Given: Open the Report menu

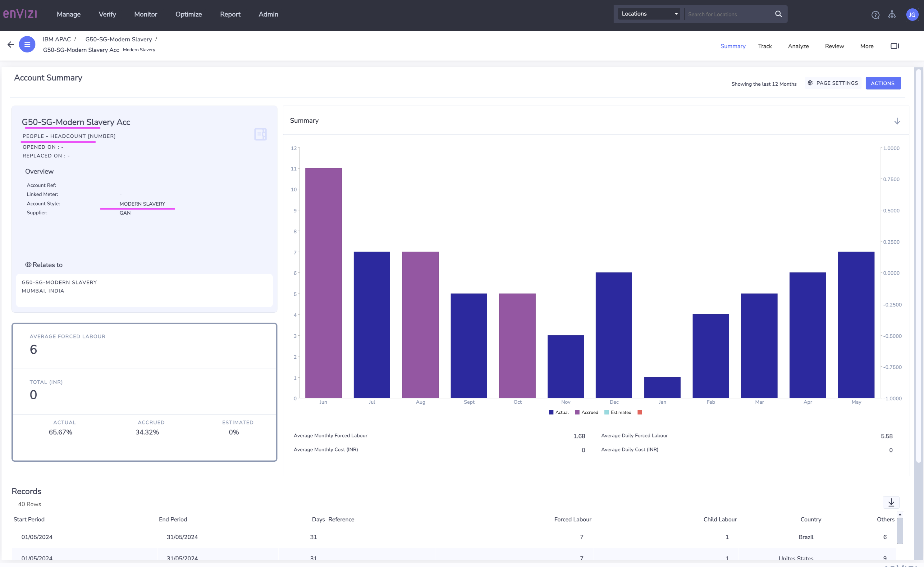Looking at the screenshot, I should click(x=230, y=14).
